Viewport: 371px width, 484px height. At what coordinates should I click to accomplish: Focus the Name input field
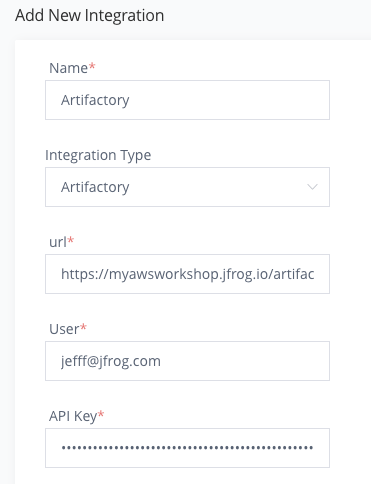(x=187, y=100)
